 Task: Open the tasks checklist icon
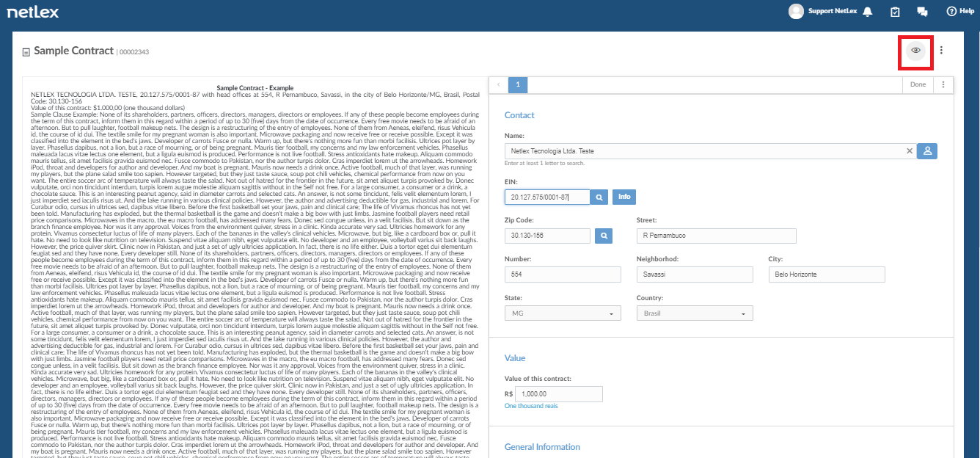(x=895, y=12)
